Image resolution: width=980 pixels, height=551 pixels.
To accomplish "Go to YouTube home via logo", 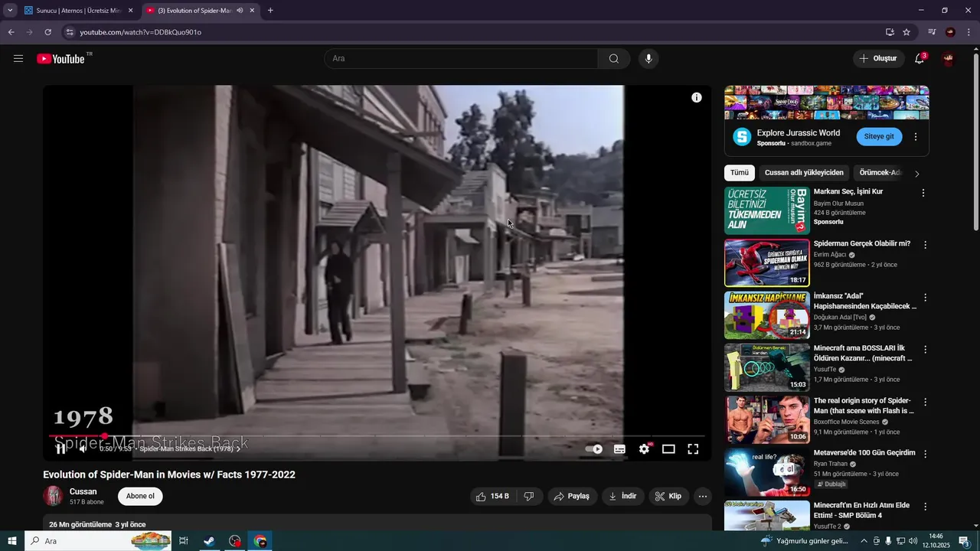I will point(60,59).
